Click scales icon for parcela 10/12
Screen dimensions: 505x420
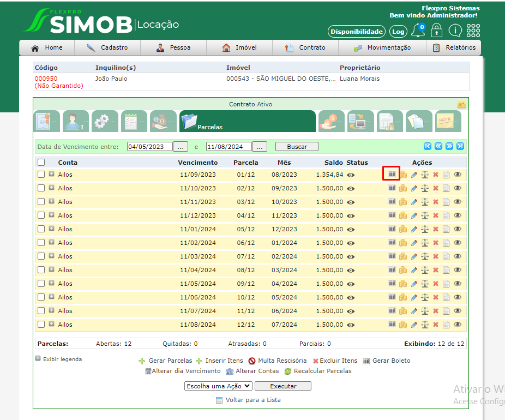click(425, 297)
